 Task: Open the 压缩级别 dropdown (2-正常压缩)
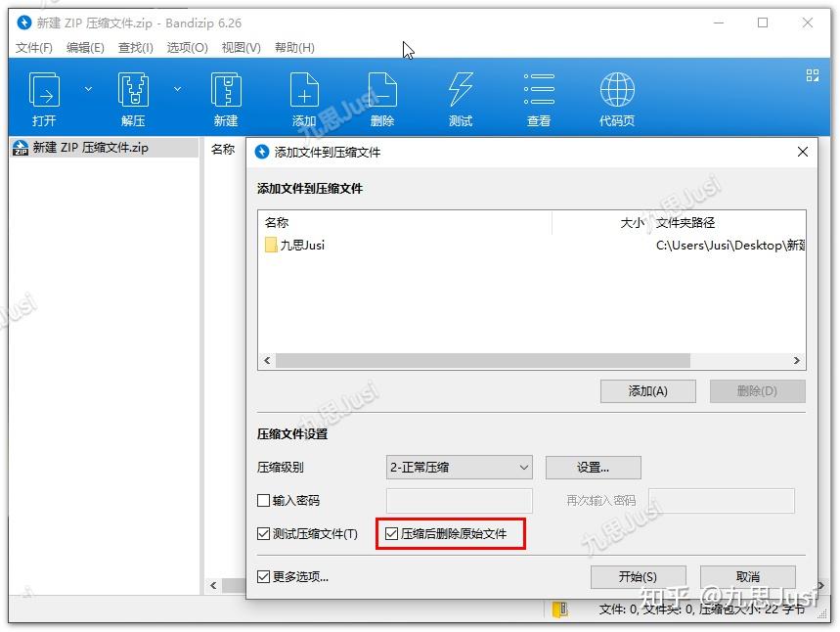(459, 467)
